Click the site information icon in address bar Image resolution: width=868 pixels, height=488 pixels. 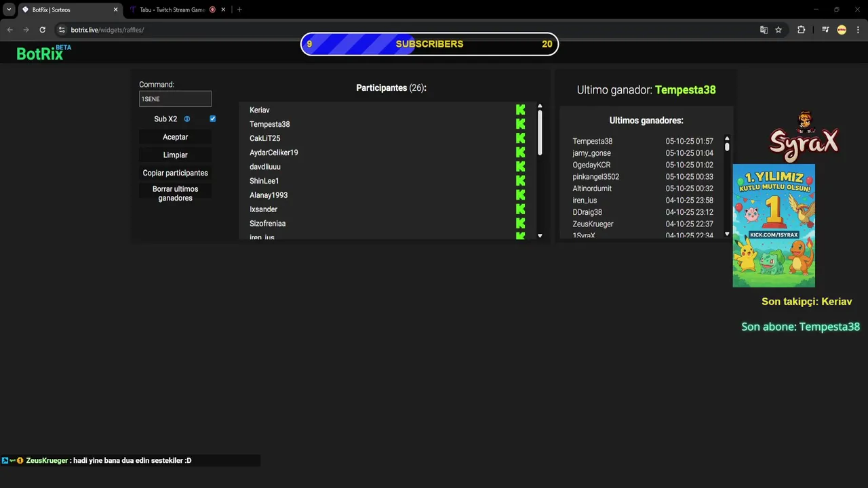click(x=62, y=30)
